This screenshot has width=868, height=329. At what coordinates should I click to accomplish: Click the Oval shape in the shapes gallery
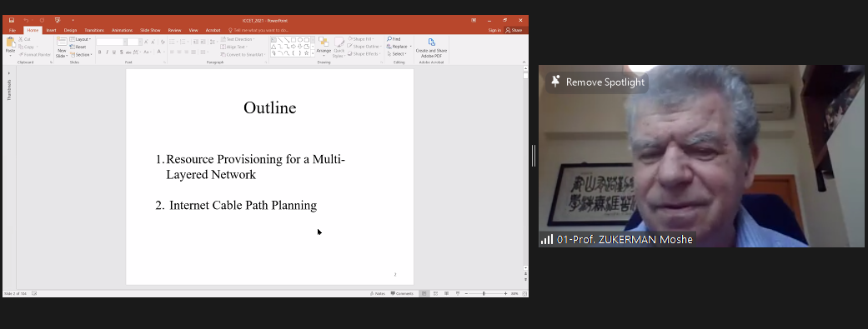click(x=300, y=40)
